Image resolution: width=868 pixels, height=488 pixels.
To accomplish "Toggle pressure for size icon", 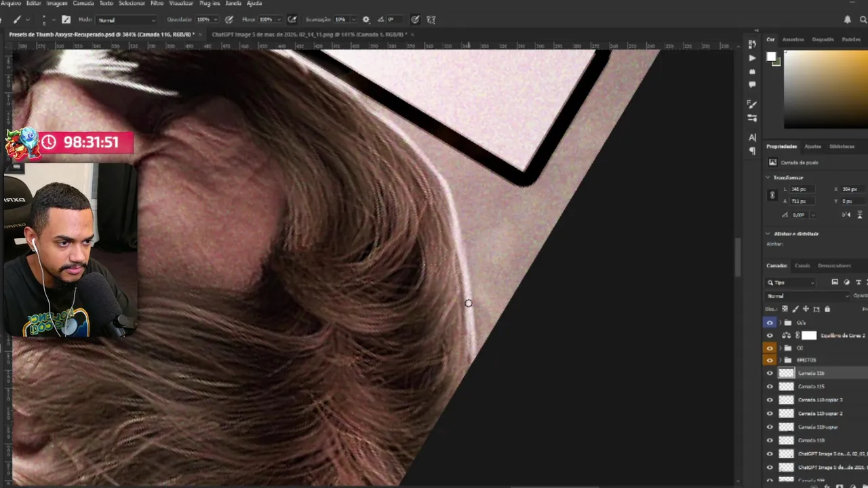I will tap(414, 20).
